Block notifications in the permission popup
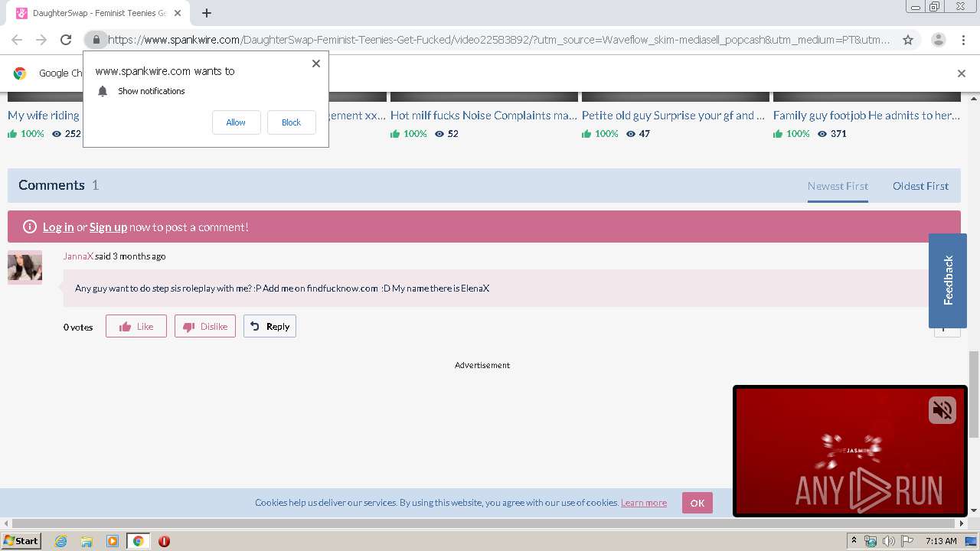The height and width of the screenshot is (551, 980). [291, 122]
